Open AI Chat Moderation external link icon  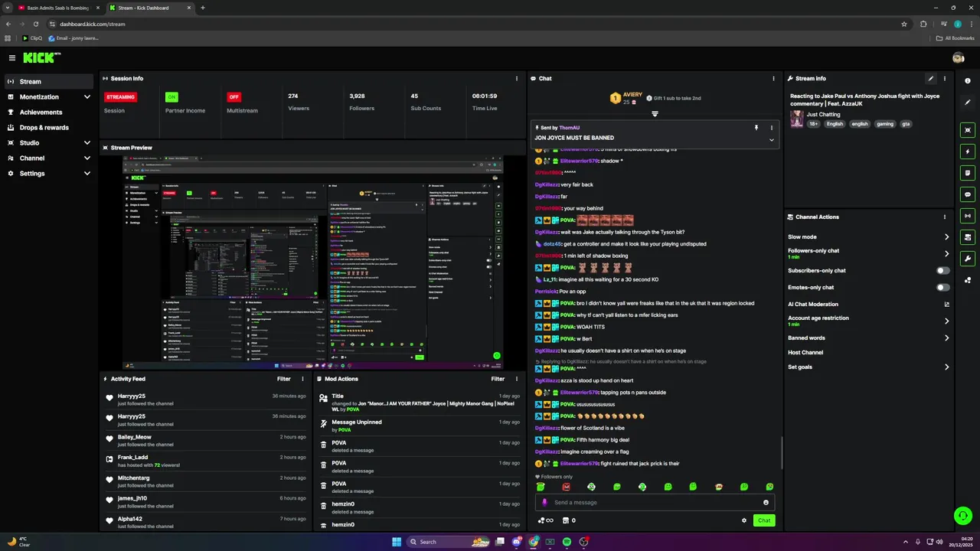click(947, 304)
